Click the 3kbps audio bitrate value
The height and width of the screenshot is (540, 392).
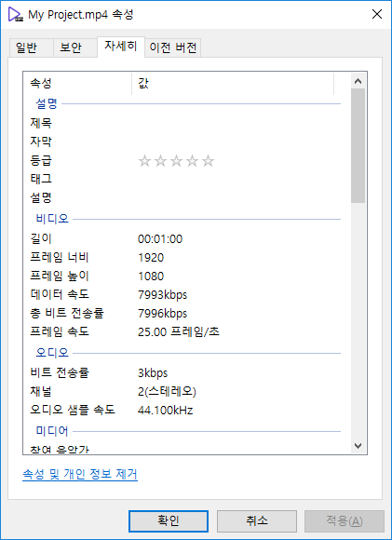(x=153, y=373)
